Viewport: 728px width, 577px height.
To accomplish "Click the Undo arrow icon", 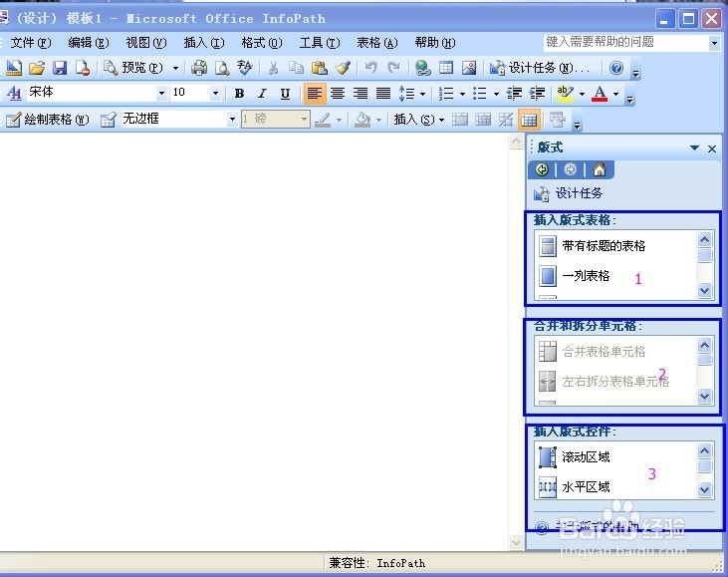I will [370, 68].
